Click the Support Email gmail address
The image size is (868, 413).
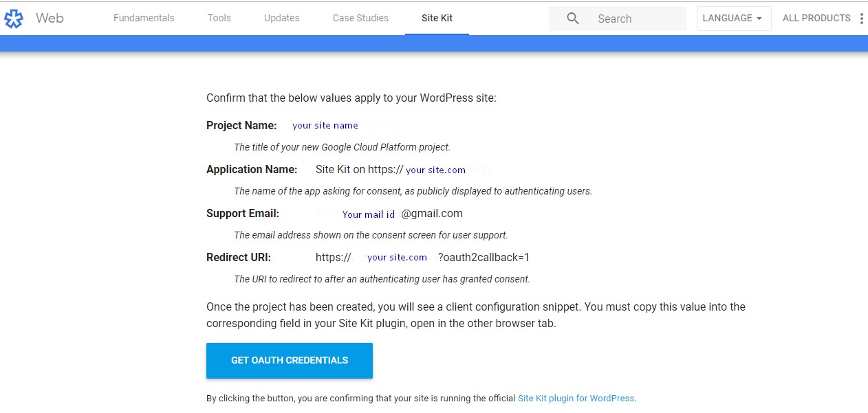point(400,214)
